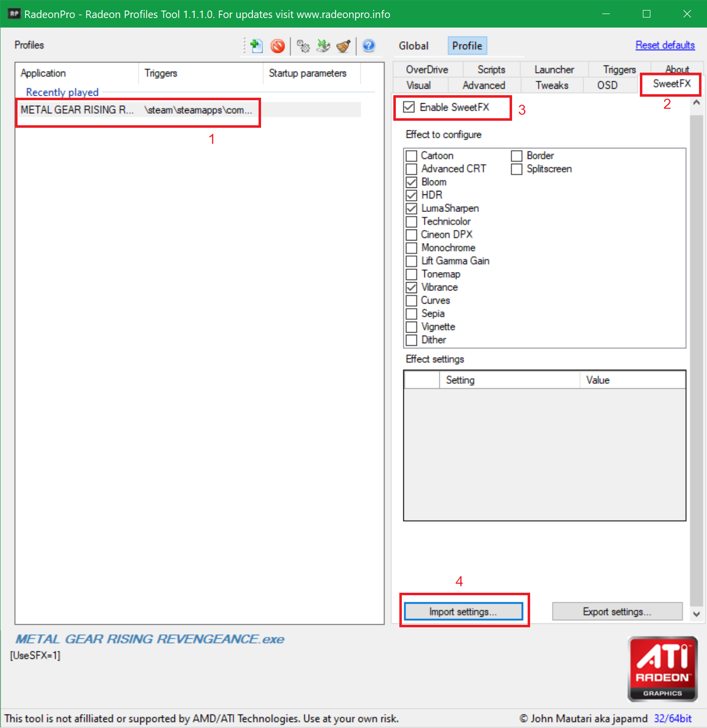Image resolution: width=707 pixels, height=728 pixels.
Task: Click the Import settings button
Action: 463,612
